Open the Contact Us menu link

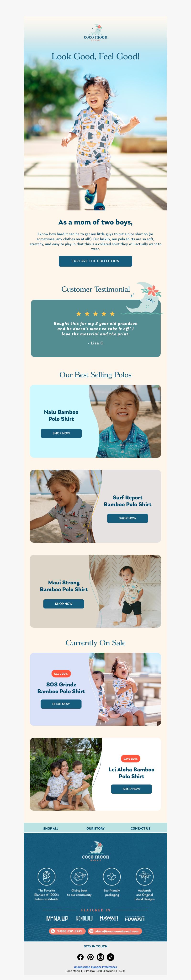click(140, 828)
